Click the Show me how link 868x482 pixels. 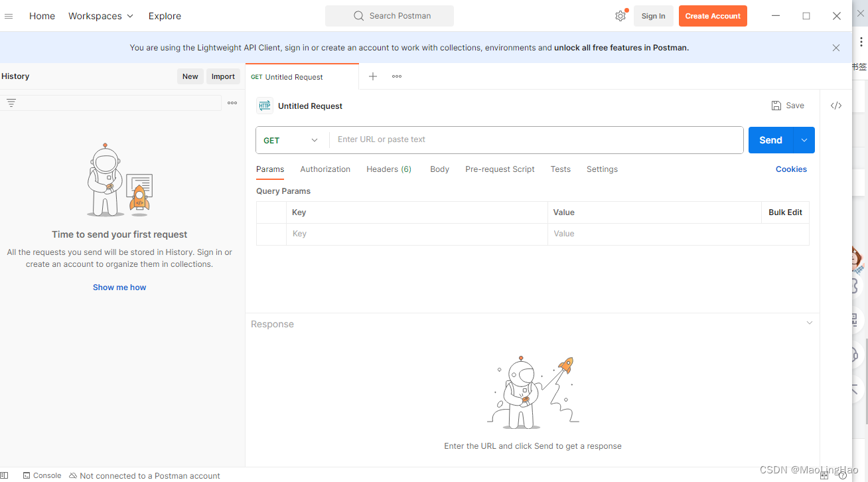point(119,287)
